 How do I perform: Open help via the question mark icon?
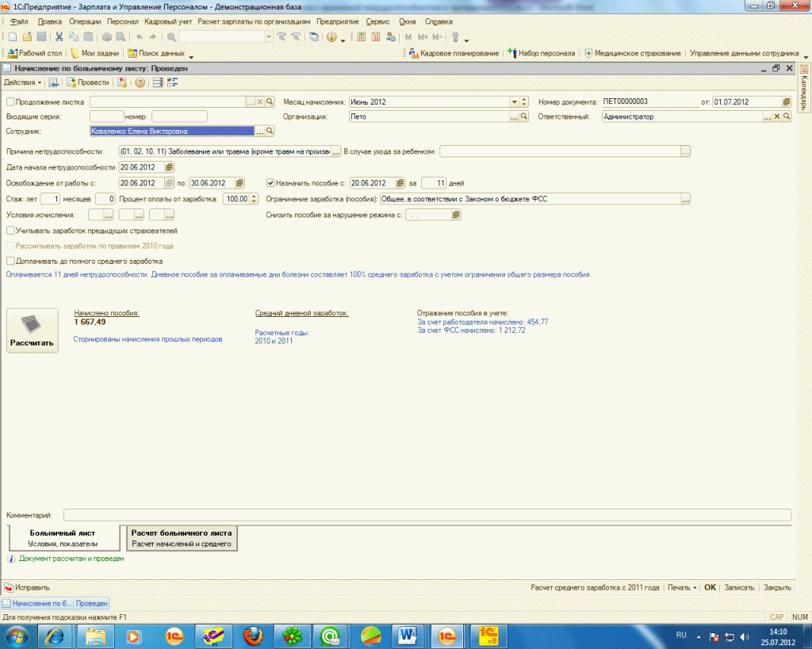(x=140, y=82)
